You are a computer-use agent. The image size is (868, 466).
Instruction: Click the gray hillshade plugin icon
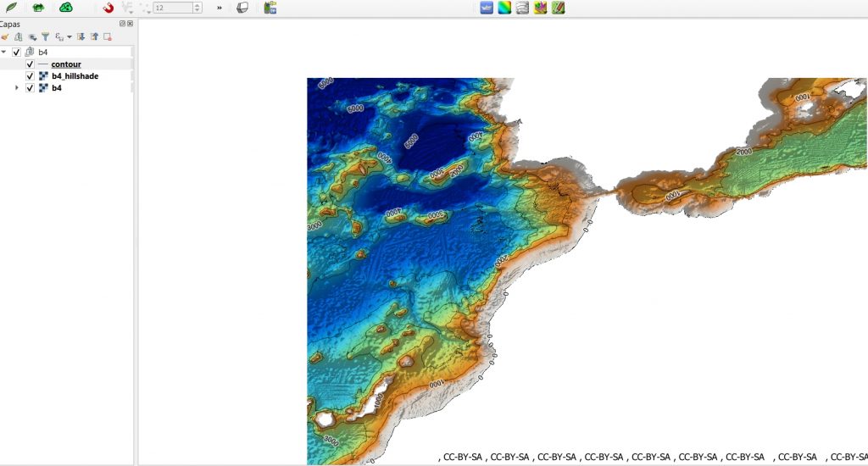click(x=522, y=8)
